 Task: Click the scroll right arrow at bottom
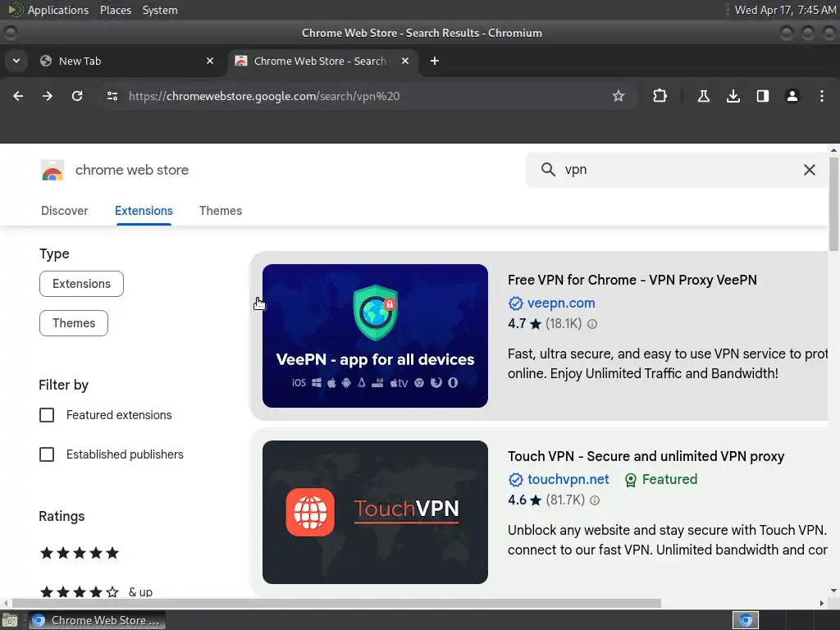pyautogui.click(x=822, y=603)
